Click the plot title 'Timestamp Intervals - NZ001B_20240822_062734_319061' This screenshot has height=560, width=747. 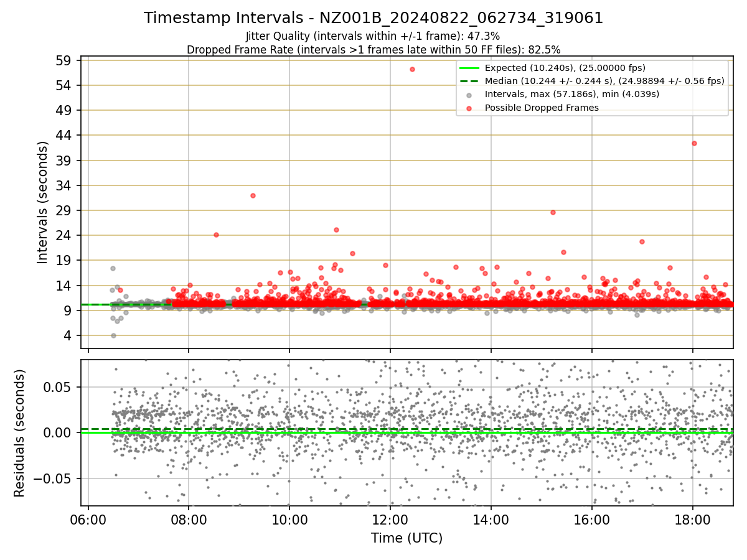click(x=374, y=18)
